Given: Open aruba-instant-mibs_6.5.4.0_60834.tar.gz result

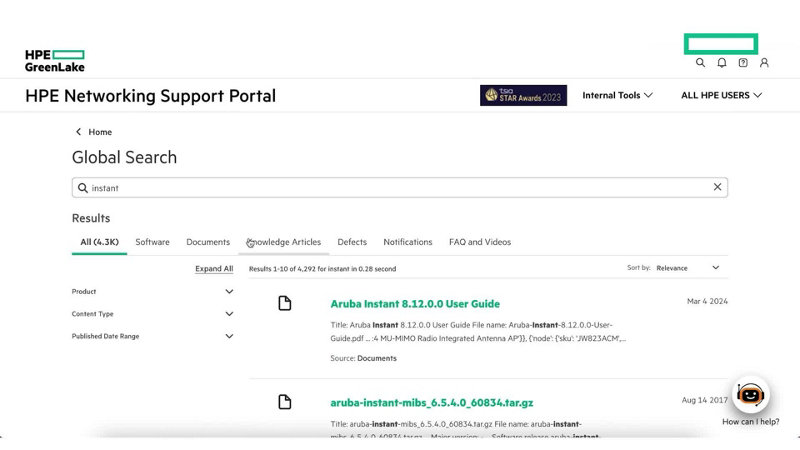Looking at the screenshot, I should click(x=432, y=403).
